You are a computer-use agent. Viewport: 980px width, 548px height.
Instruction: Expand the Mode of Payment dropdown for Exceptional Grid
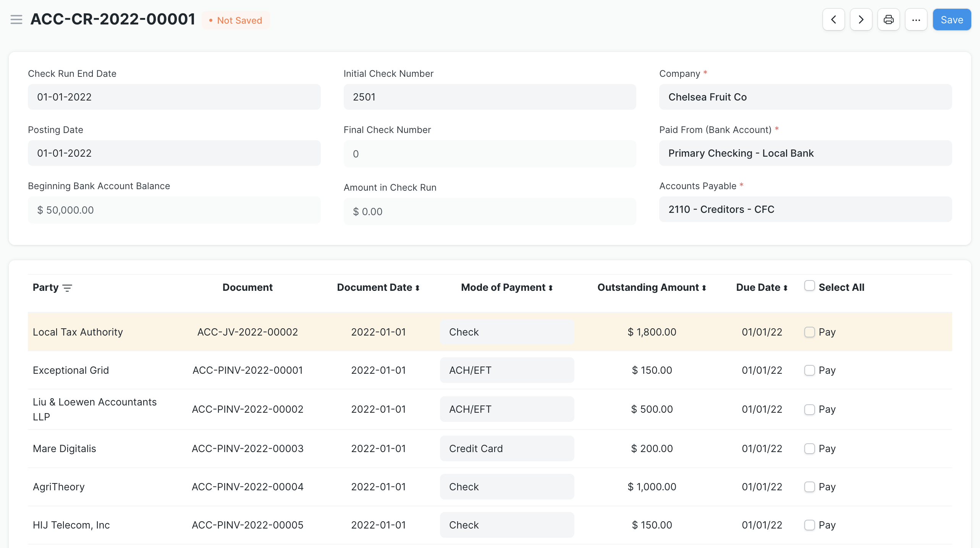[x=507, y=370]
